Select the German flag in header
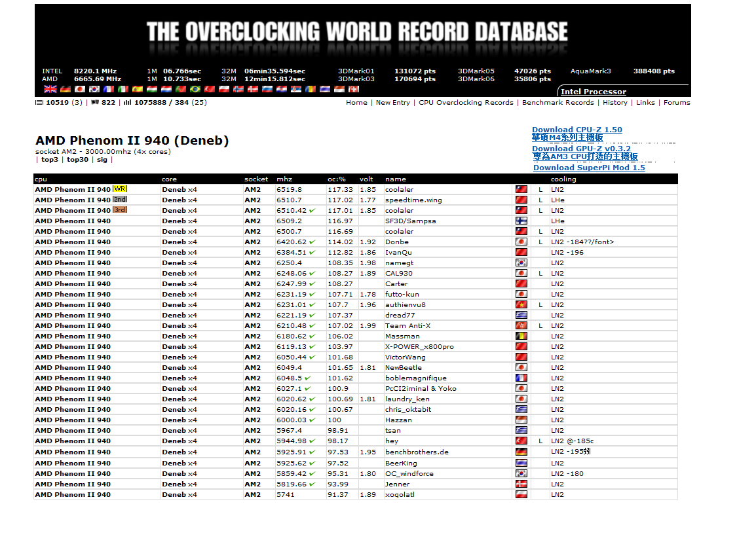The width and height of the screenshot is (756, 546). [x=66, y=89]
